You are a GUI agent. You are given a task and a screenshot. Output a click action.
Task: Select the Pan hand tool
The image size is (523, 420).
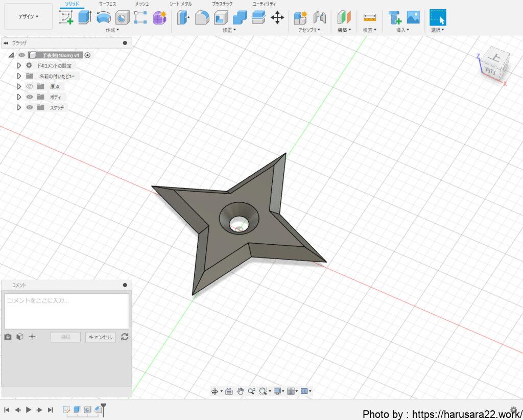[240, 391]
